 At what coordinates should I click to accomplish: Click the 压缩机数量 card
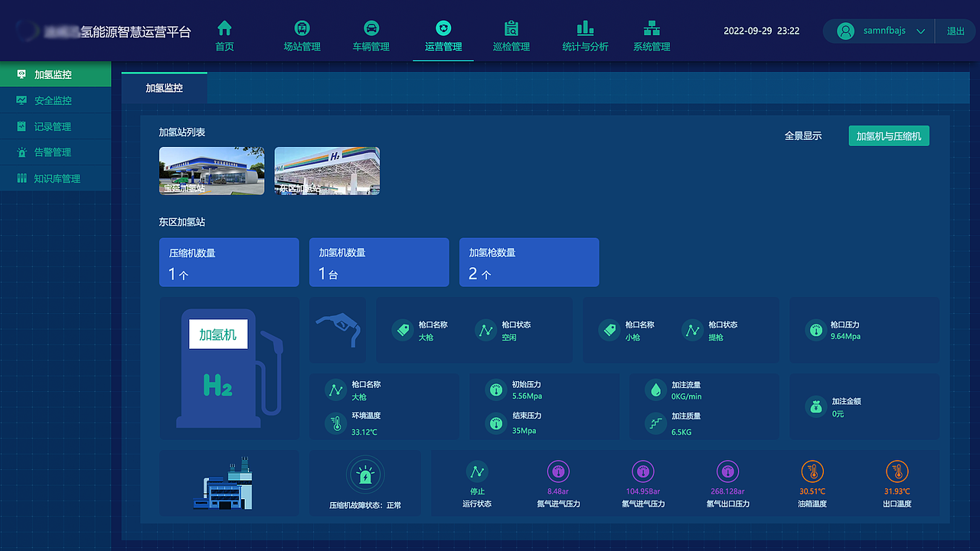(229, 262)
